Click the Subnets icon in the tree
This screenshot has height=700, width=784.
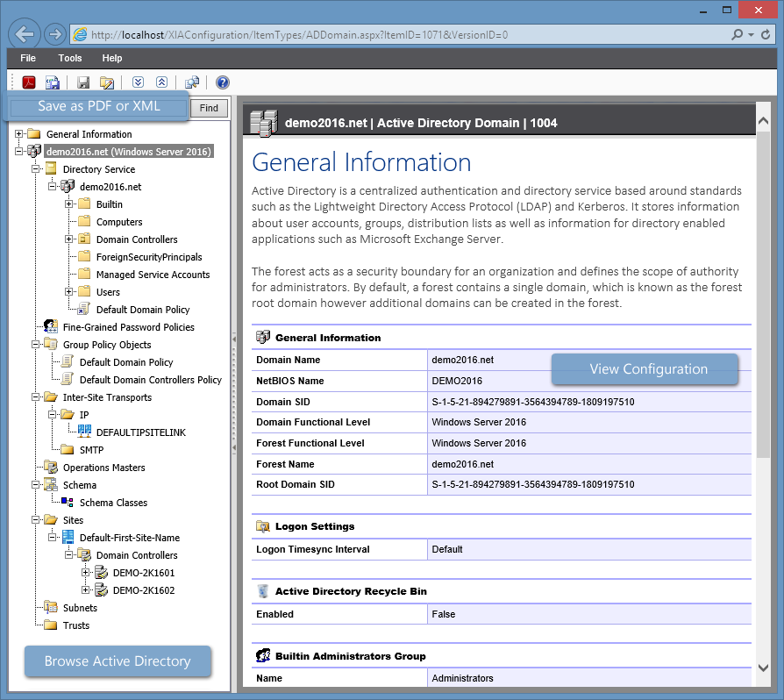click(x=51, y=608)
